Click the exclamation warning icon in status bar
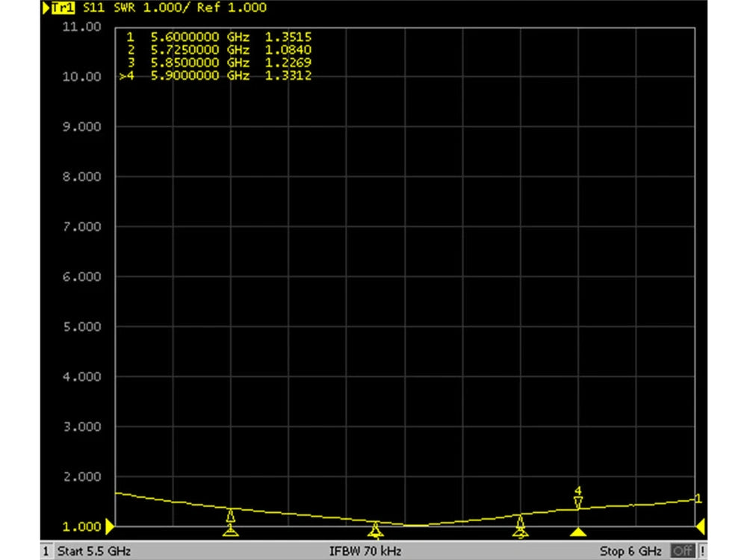The image size is (747, 560). 701,552
